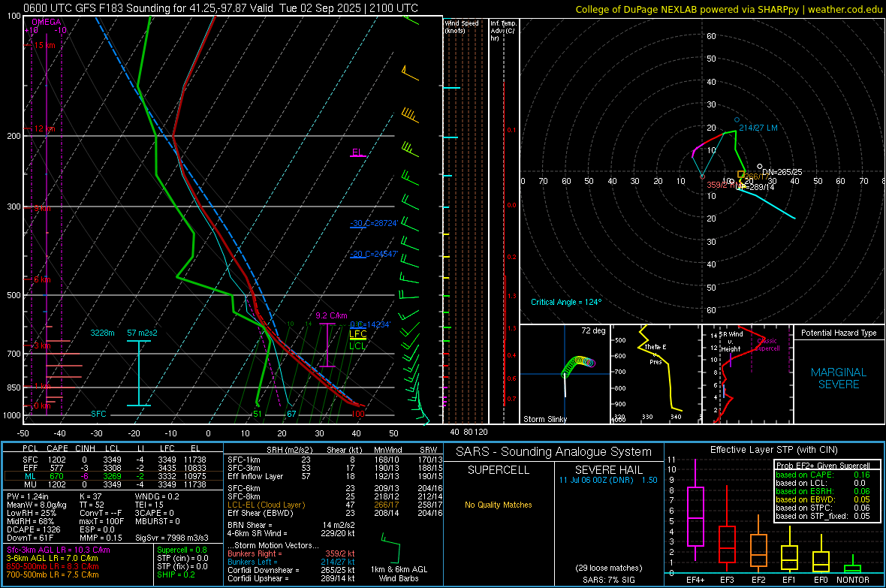Select the SFC parcel row
Viewport: 886px width, 588px height.
click(112, 460)
